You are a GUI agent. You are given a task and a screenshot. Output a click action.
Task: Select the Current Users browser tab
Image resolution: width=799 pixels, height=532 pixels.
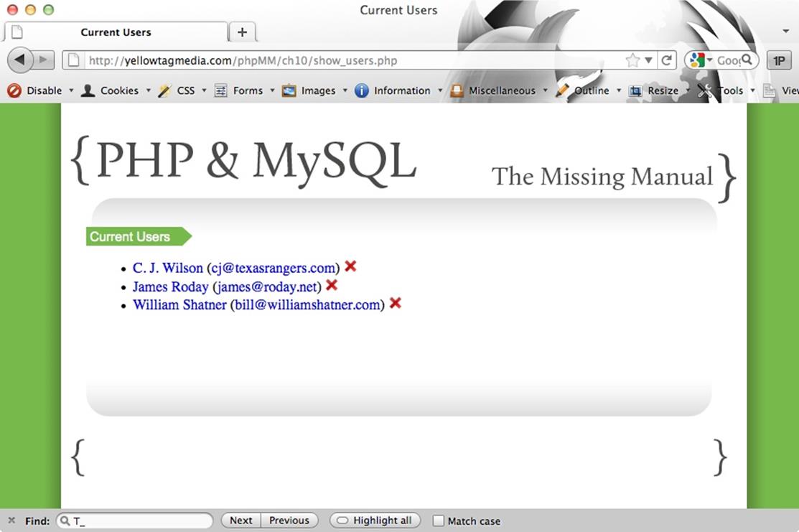(x=116, y=32)
